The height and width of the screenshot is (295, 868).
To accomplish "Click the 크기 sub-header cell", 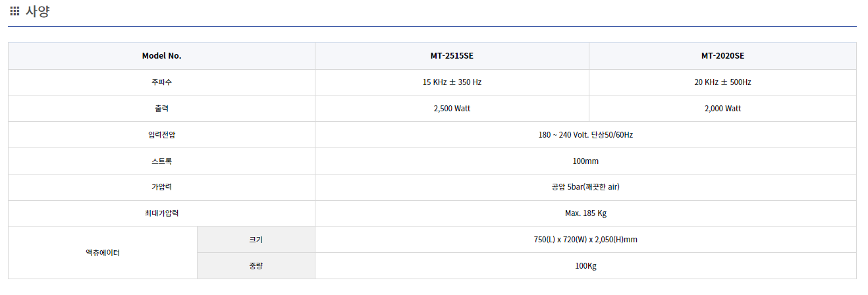I will 256,240.
